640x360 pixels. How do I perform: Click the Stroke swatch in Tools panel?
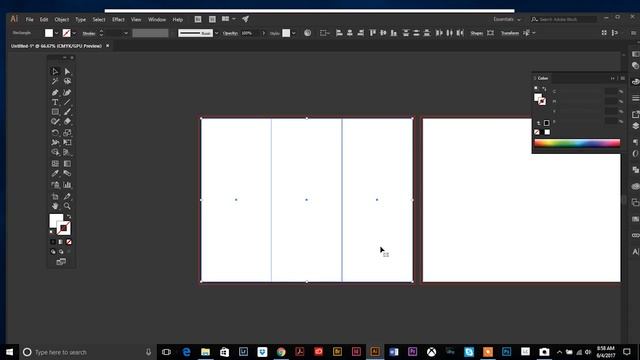click(x=63, y=228)
